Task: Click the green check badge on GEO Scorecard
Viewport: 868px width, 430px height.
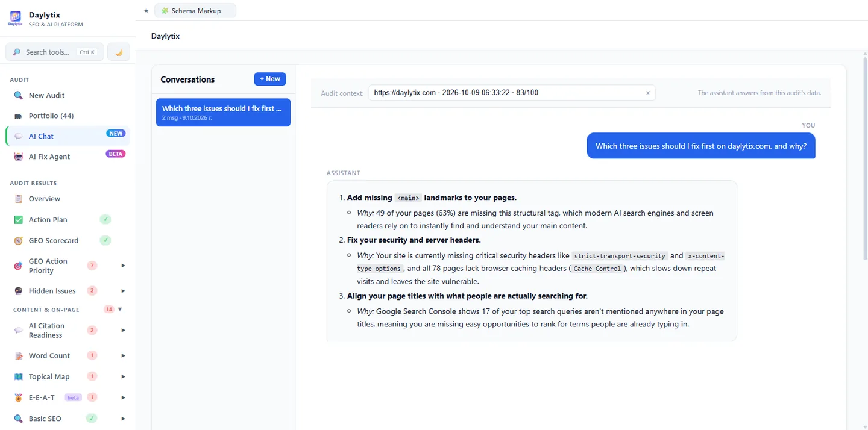Action: pos(105,240)
